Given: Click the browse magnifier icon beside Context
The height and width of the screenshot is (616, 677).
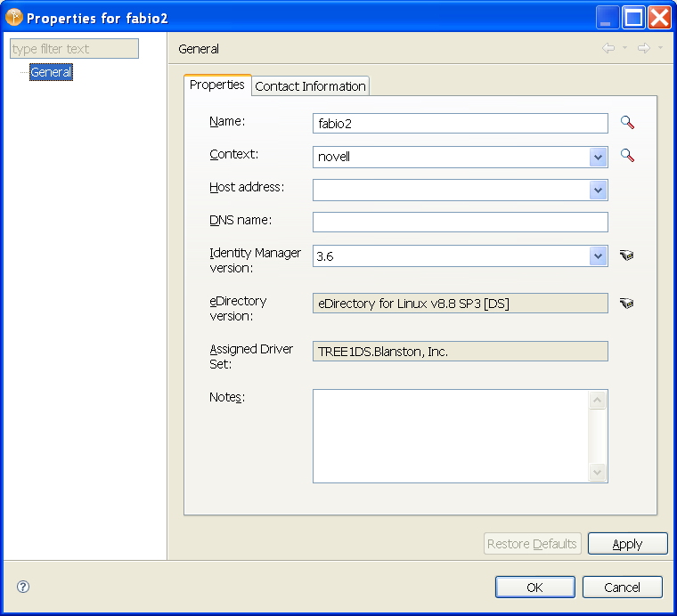Looking at the screenshot, I should tap(627, 156).
